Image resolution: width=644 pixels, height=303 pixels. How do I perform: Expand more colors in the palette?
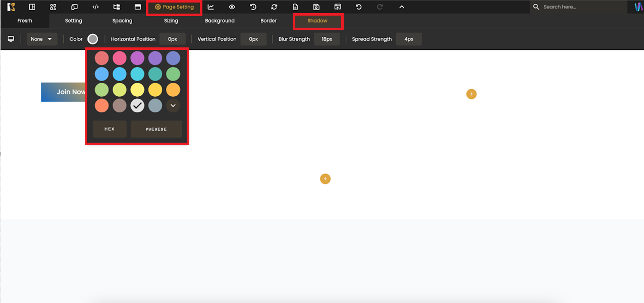click(x=173, y=105)
